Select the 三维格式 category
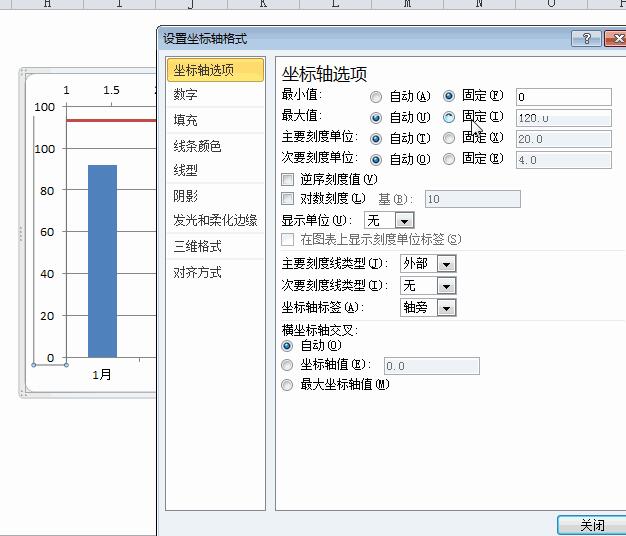Screen dimensions: 626x536 (x=198, y=246)
